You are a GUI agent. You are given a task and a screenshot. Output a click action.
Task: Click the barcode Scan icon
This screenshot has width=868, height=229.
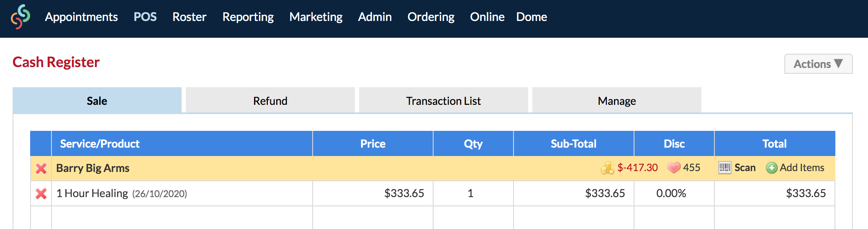tap(725, 168)
